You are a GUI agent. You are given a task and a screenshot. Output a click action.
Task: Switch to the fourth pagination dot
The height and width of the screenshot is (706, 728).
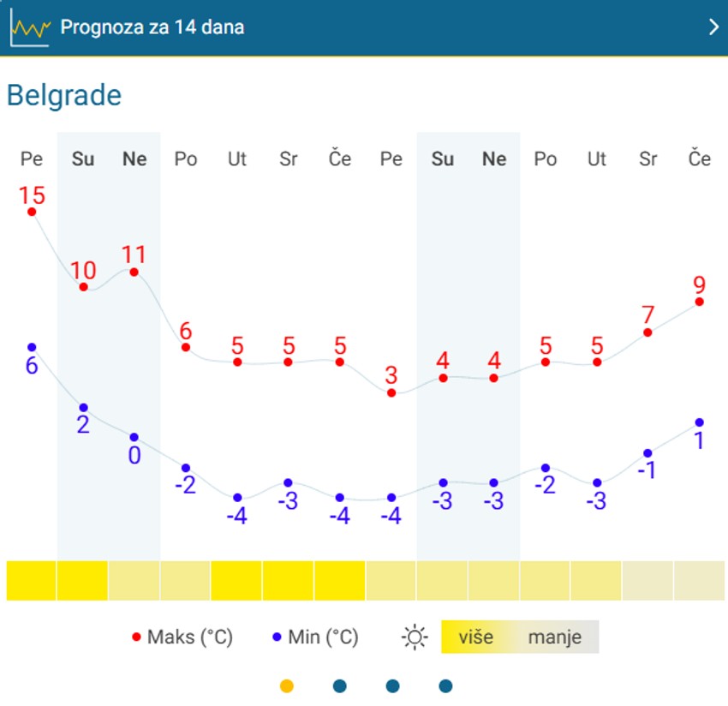point(445,685)
